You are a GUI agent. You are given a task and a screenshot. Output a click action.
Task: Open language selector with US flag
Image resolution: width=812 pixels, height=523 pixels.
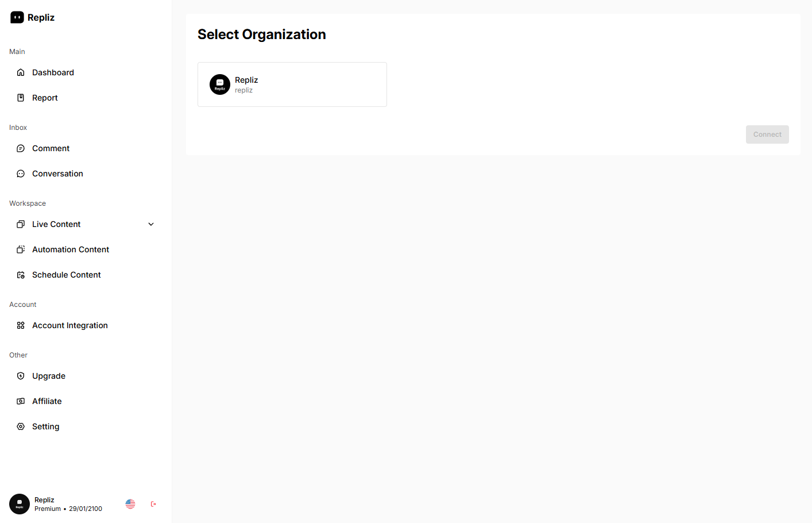click(x=130, y=504)
